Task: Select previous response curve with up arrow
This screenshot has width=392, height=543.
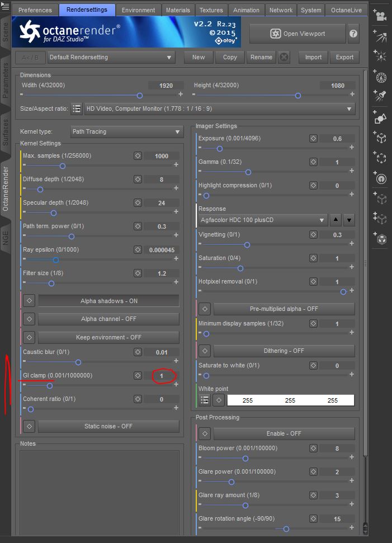Action: coord(336,220)
